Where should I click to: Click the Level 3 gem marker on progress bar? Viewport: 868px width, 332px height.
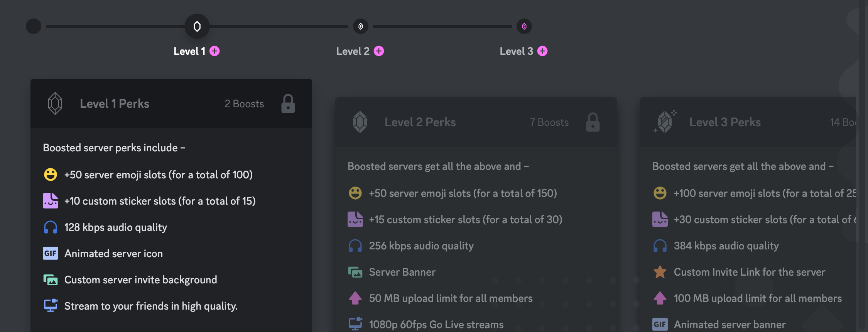click(524, 26)
